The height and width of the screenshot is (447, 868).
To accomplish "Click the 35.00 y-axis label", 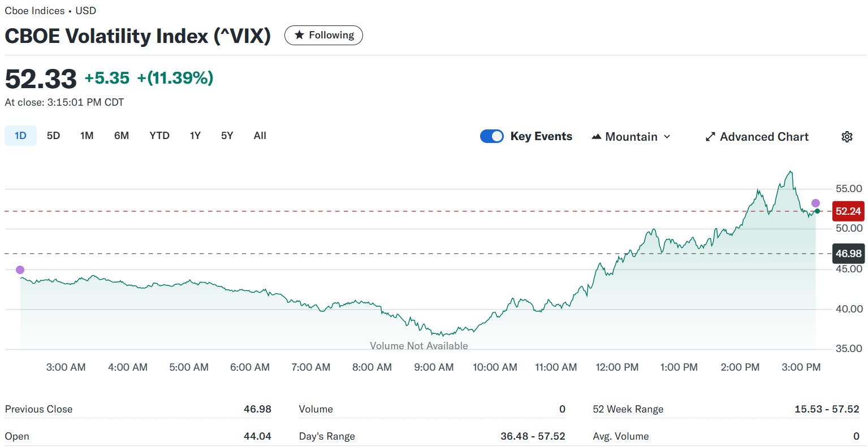I will click(x=849, y=349).
